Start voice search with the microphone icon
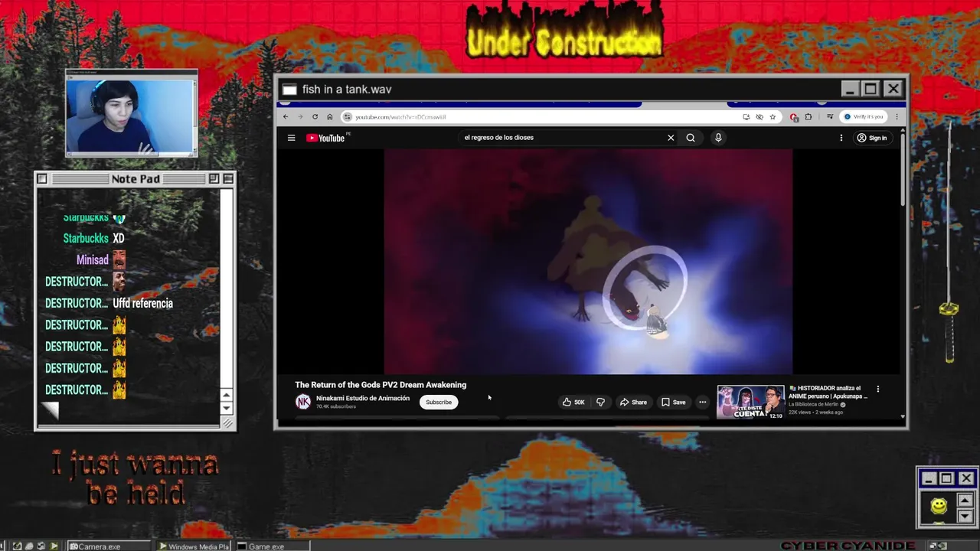 [718, 138]
